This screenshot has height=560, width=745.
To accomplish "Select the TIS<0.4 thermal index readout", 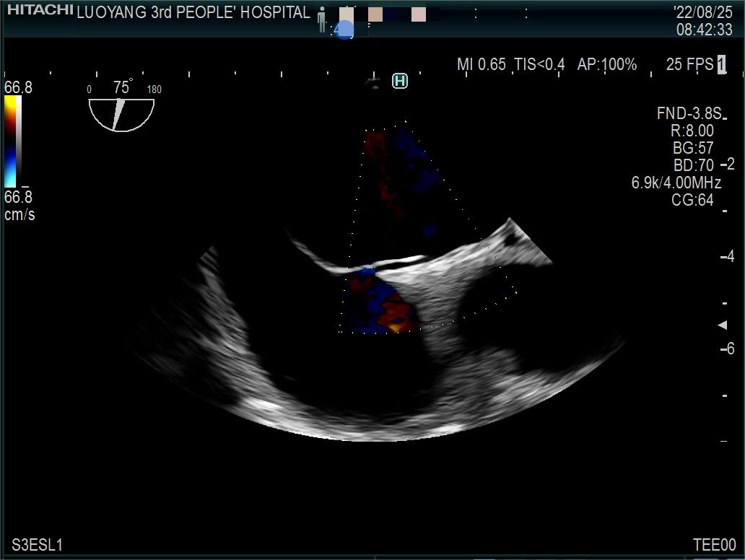I will [x=539, y=64].
